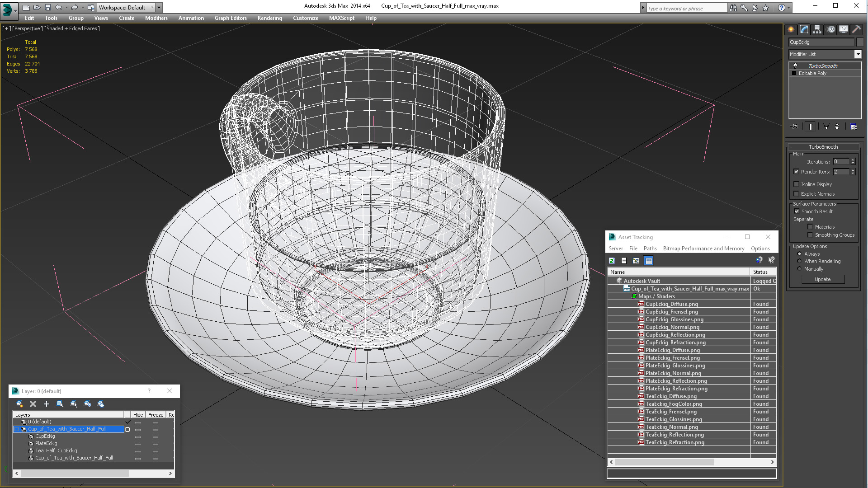Add selected objects to layer with plus icon

tap(46, 404)
